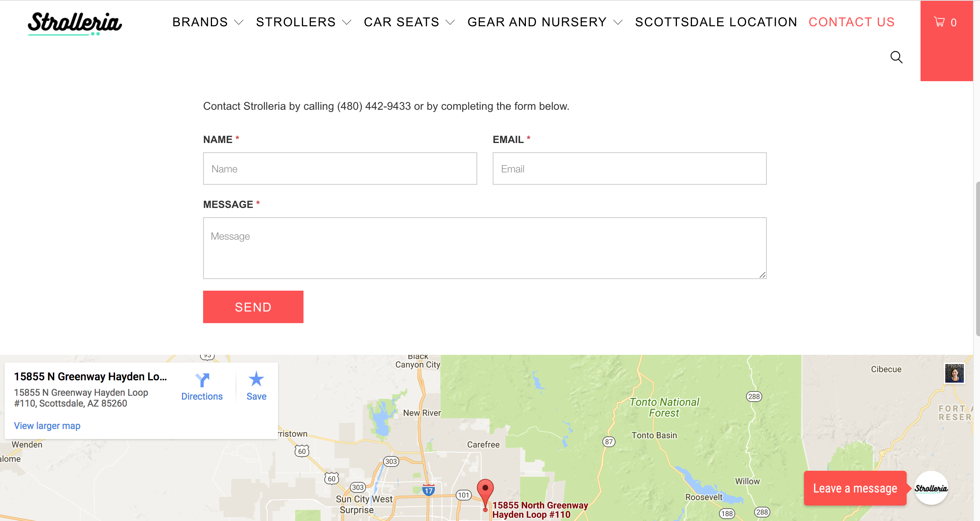Expand the Car Seats dropdown
This screenshot has height=521, width=980.
click(409, 22)
